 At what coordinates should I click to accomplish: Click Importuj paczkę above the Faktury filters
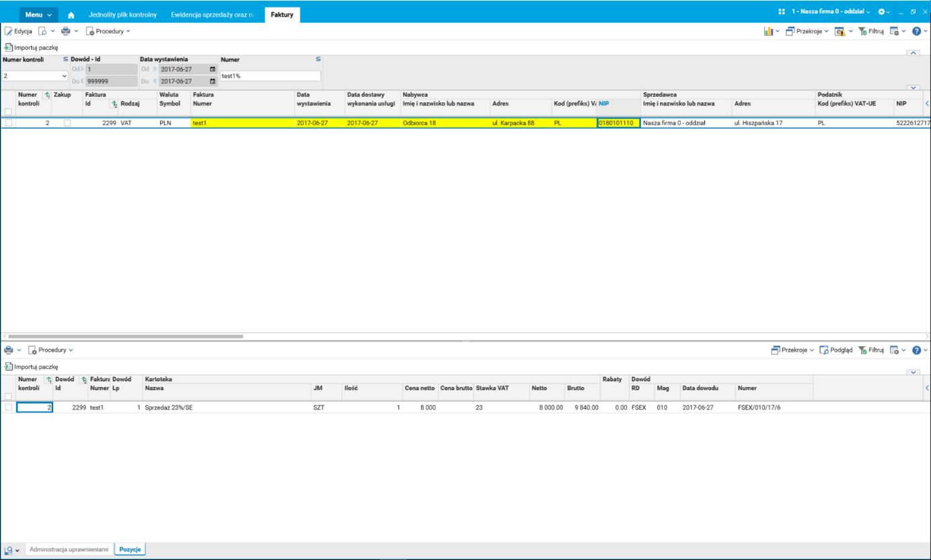32,48
